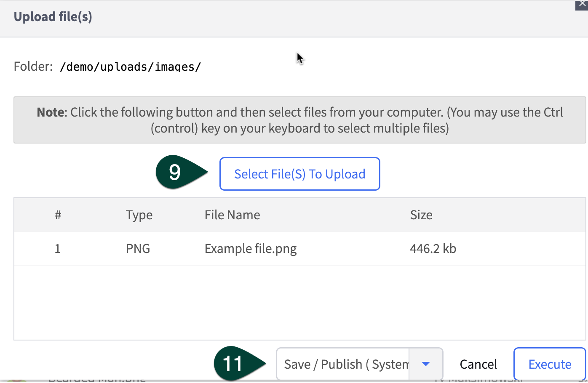Expand the blue dropdown arrow beside Save / Publish

tap(426, 364)
